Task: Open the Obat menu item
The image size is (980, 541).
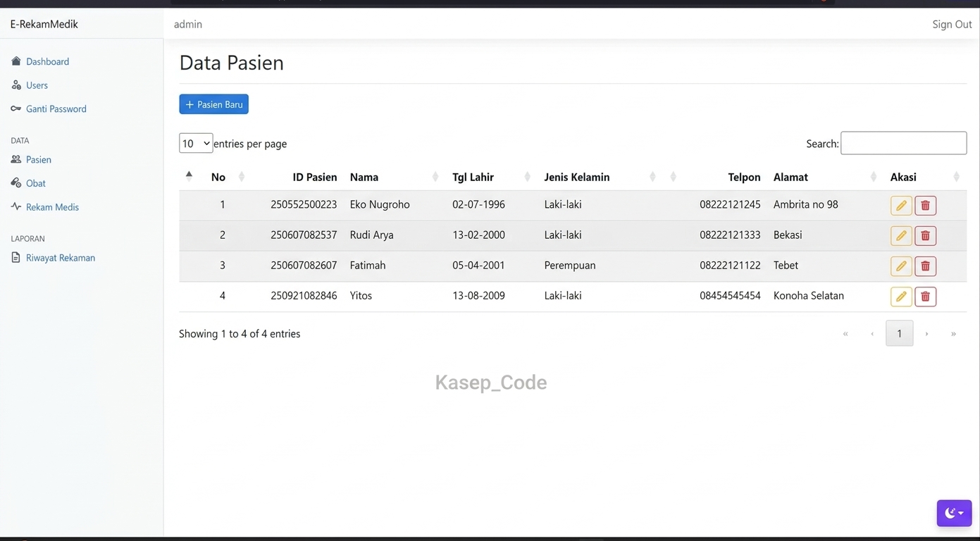Action: coord(35,183)
